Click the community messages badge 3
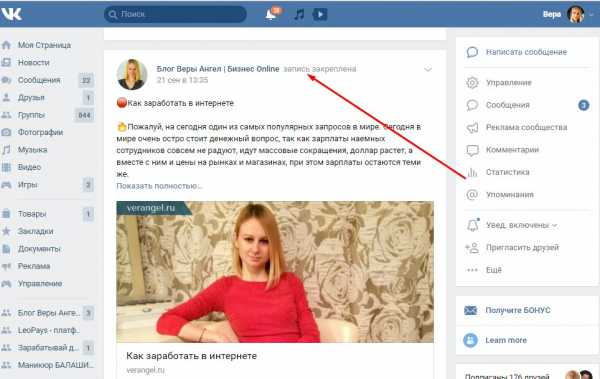Screen dimensions: 600x379 584,105
